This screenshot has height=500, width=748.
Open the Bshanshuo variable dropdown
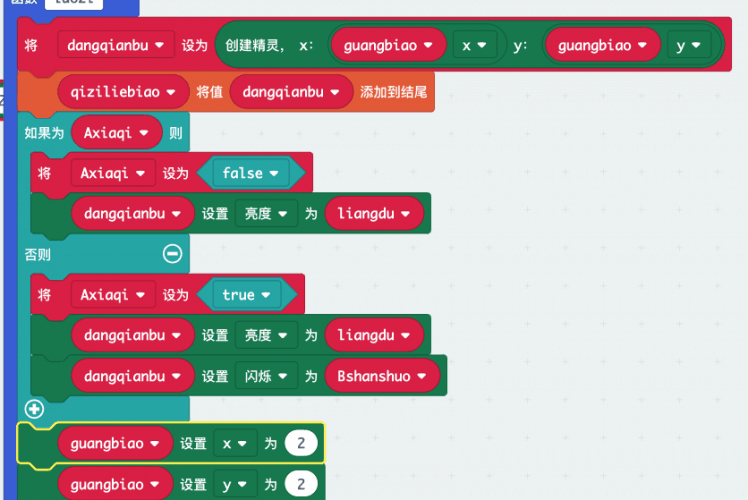click(383, 376)
